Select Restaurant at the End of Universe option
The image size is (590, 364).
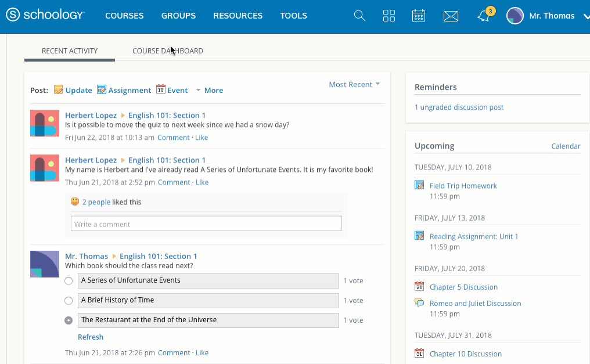click(x=69, y=320)
